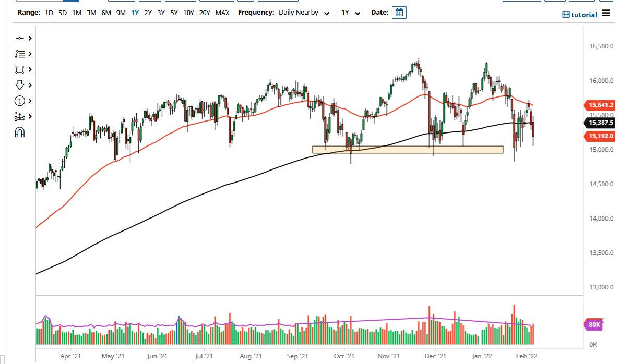Open the line annotation tool
This screenshot has width=619, height=364.
click(x=21, y=53)
